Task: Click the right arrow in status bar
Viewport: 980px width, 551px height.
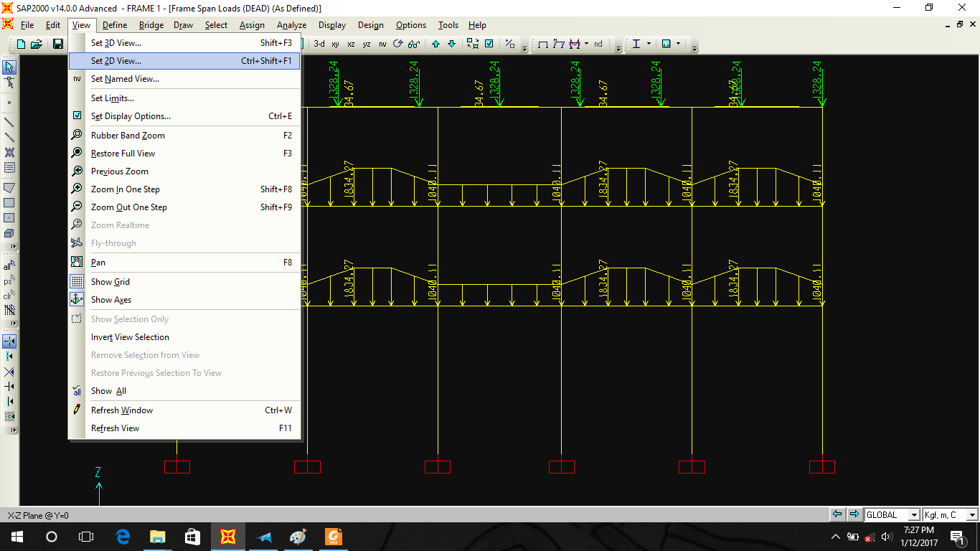Action: point(854,514)
